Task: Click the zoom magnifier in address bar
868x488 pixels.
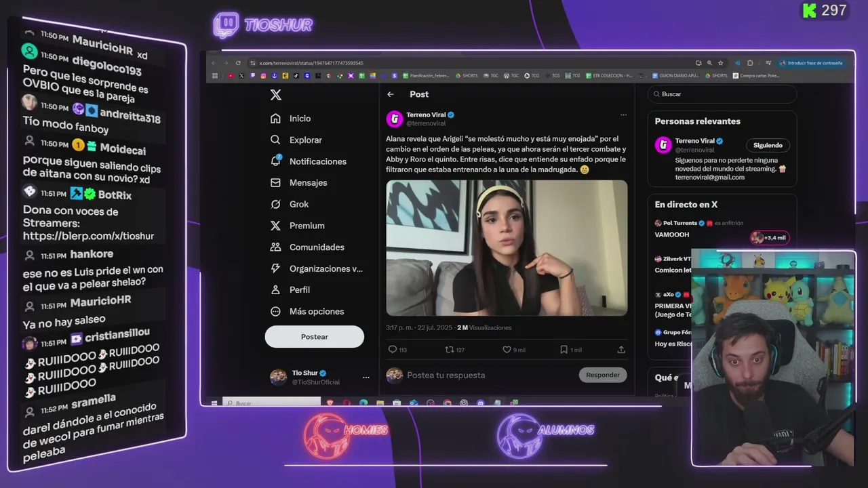Action: tap(709, 63)
